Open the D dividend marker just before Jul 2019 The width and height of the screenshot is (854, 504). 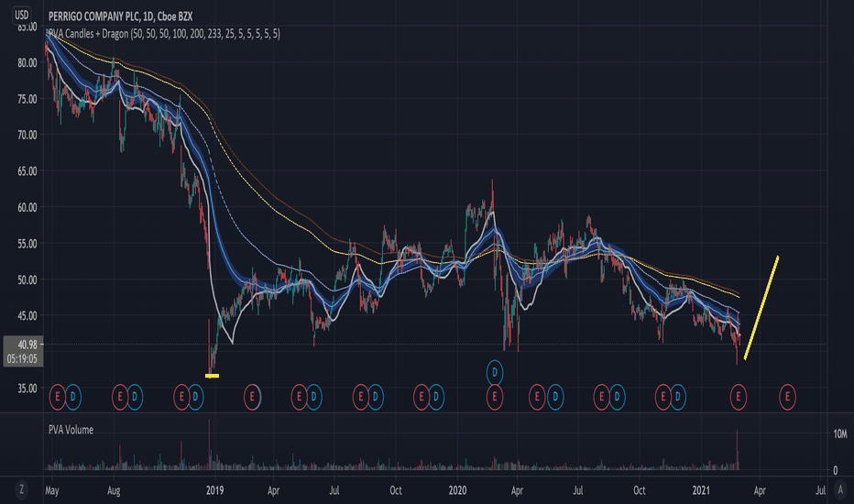313,397
